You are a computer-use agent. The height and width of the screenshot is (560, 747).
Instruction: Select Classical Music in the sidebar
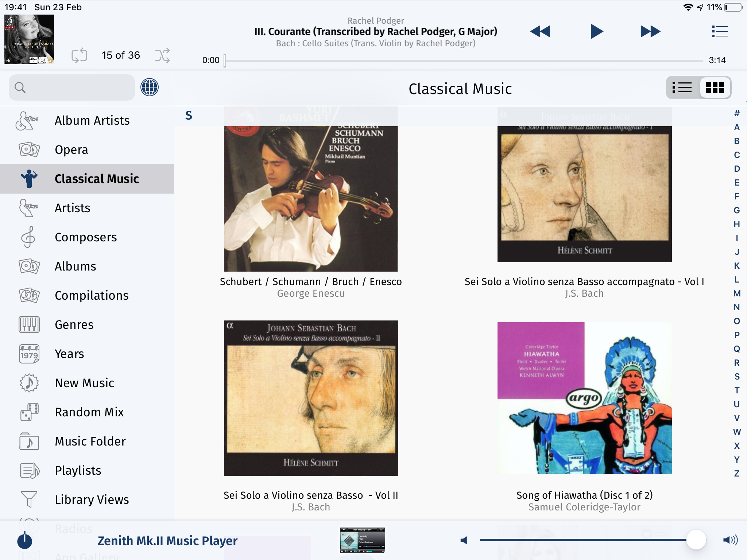[x=87, y=179]
